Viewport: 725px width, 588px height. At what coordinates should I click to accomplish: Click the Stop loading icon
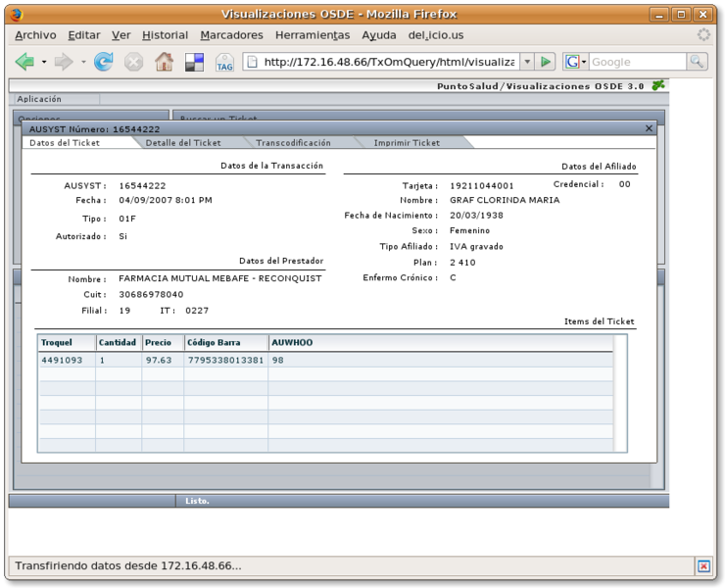133,62
